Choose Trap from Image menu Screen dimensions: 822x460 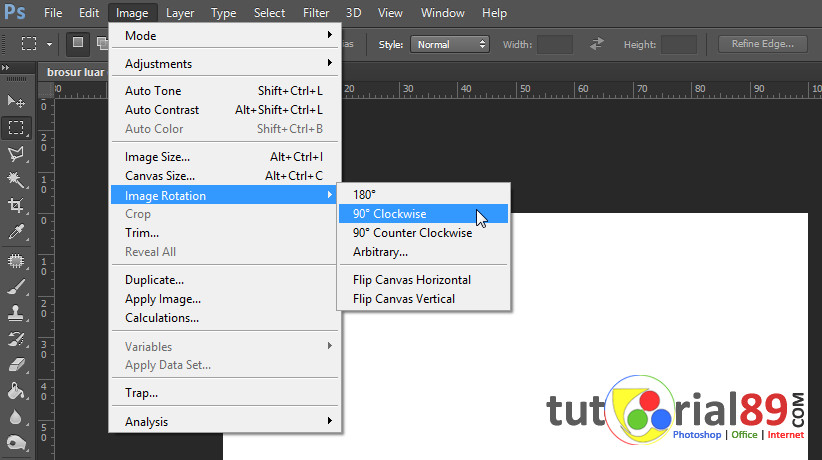click(x=226, y=393)
